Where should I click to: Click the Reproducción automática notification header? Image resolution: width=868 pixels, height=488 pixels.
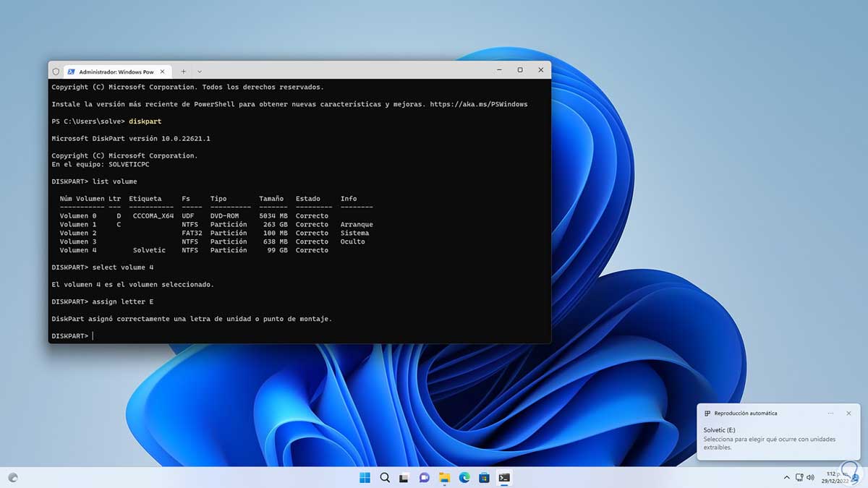746,413
